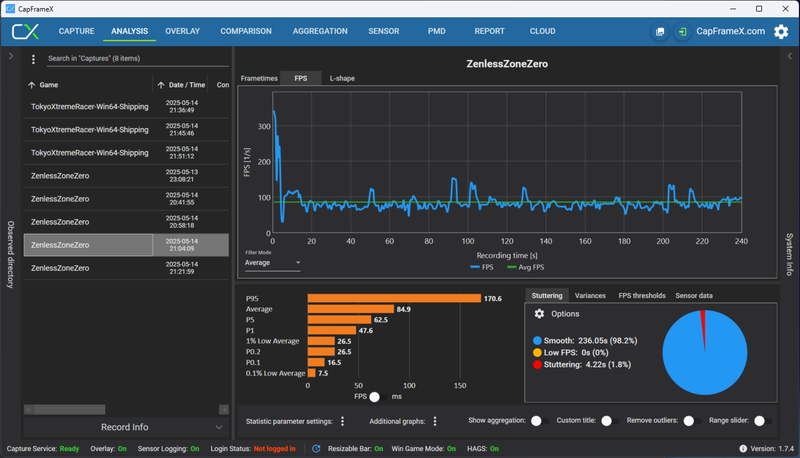Turn on the Range slider switch
This screenshot has width=800, height=458.
point(763,421)
